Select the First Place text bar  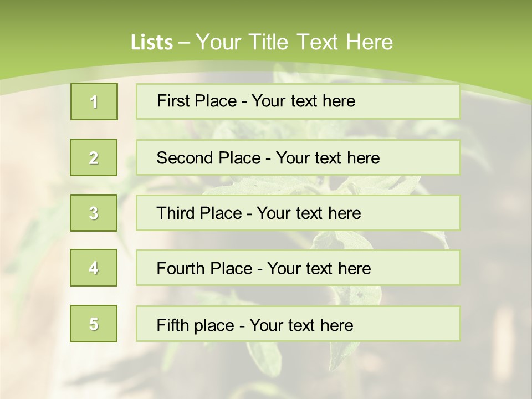(x=298, y=101)
